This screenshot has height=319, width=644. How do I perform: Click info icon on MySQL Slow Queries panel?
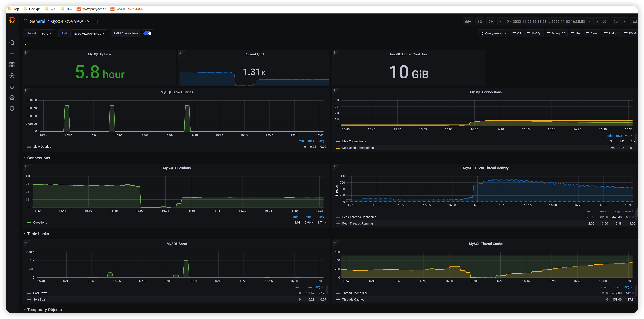(25, 90)
